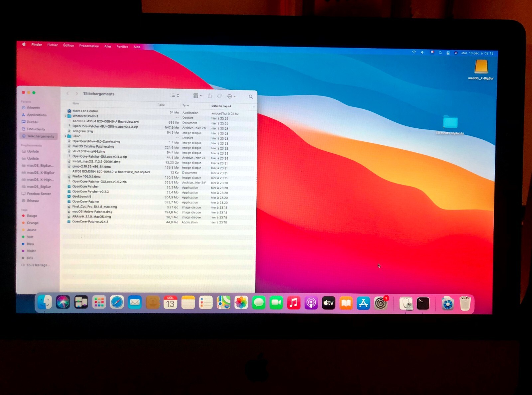Image resolution: width=532 pixels, height=395 pixels.
Task: Filter by the Violet tag
Action: point(31,251)
